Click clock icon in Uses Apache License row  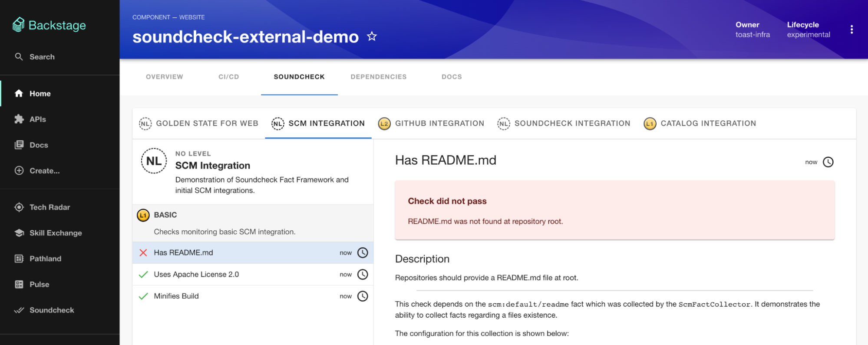363,275
